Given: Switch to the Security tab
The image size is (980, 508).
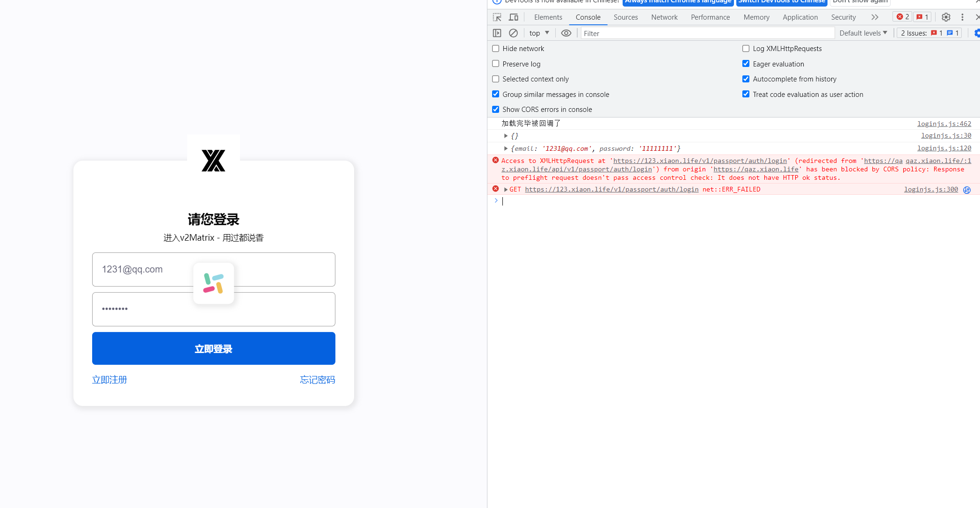Looking at the screenshot, I should point(843,17).
